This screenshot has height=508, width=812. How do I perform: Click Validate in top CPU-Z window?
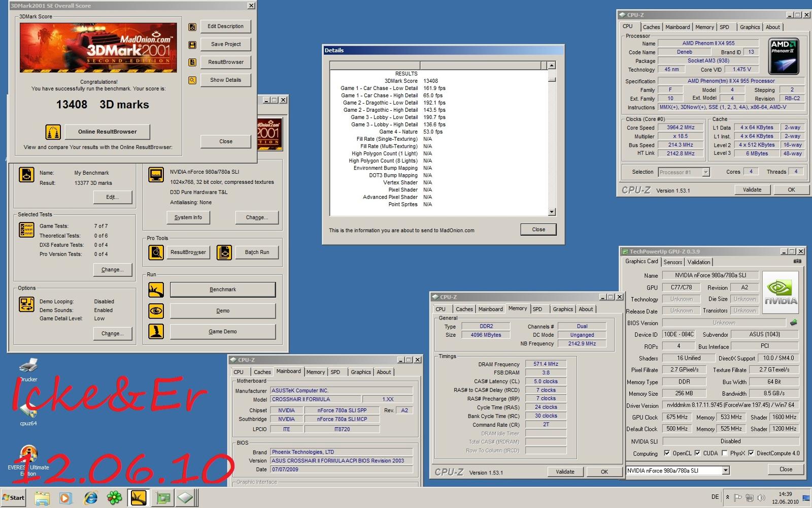point(752,190)
